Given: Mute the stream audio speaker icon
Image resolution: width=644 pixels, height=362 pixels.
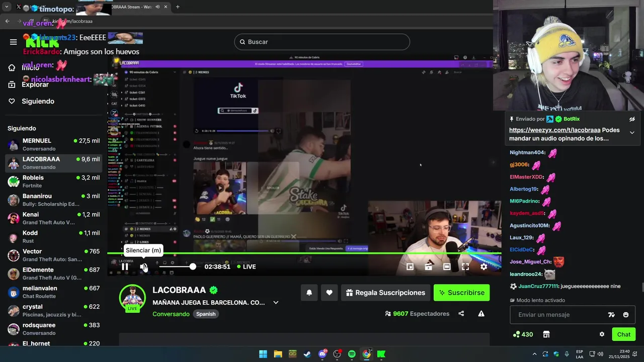Looking at the screenshot, I should point(143,266).
